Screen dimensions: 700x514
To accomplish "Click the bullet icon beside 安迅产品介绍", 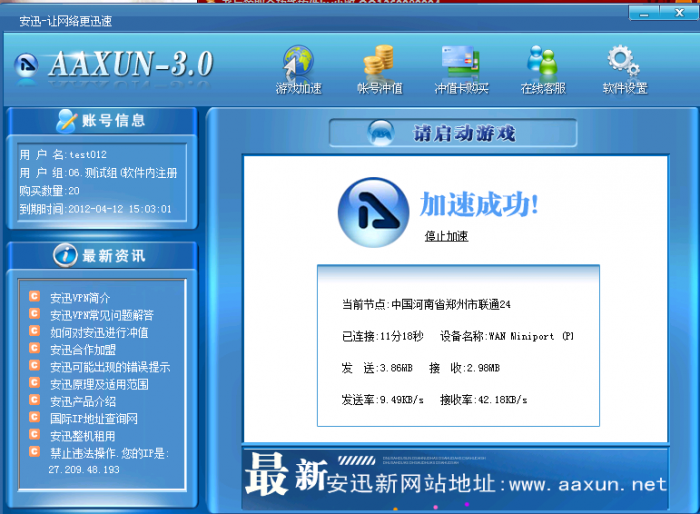I will 34,400.
